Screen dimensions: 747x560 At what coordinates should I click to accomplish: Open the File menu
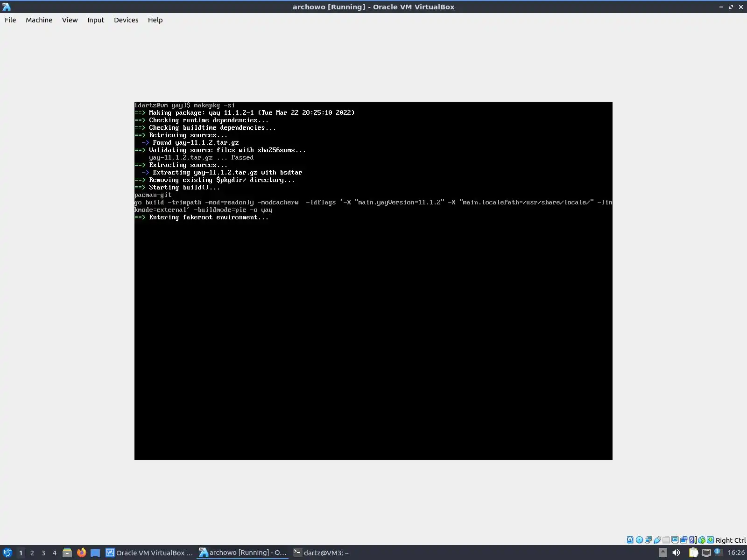point(10,20)
